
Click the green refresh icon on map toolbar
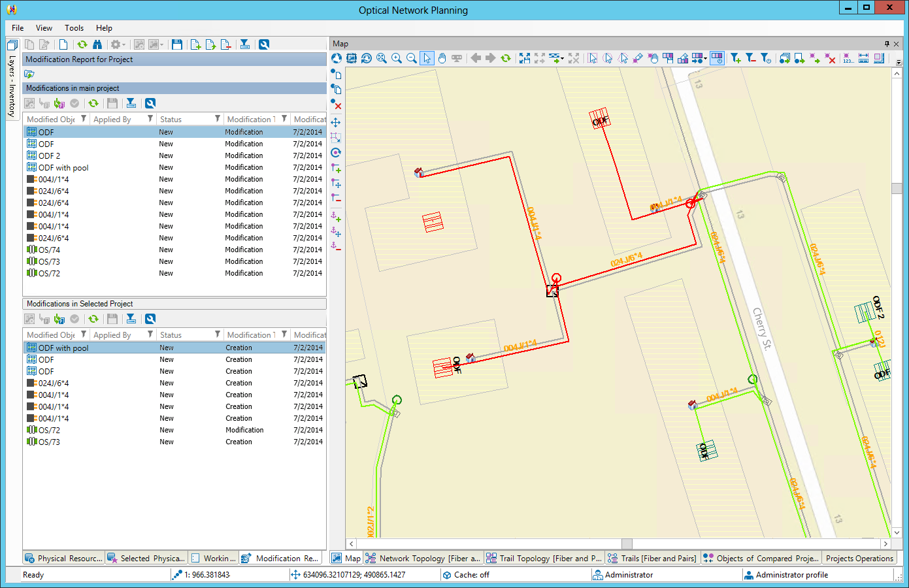point(506,58)
